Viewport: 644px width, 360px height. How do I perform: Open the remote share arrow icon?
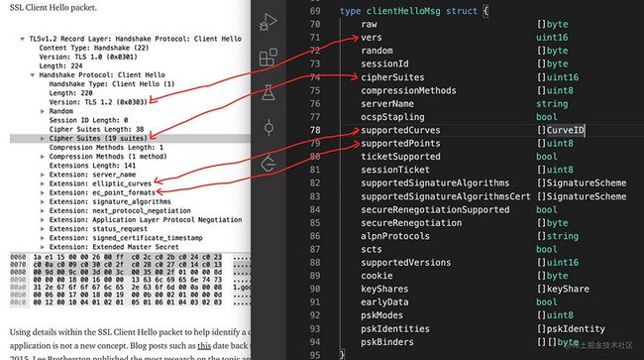tap(268, 164)
